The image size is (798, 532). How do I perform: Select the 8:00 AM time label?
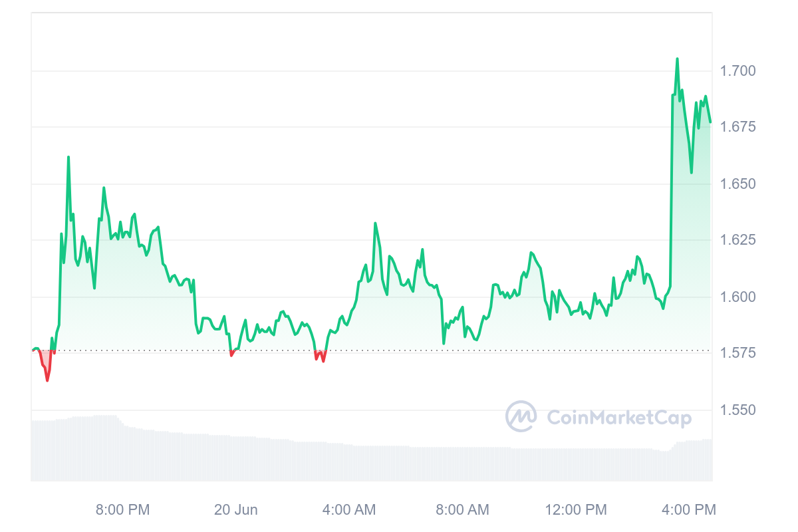coord(462,510)
